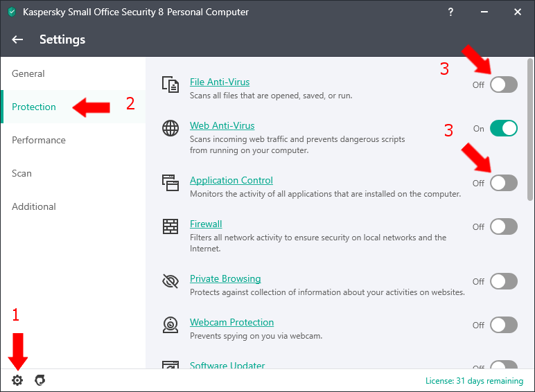
Task: Click the 'Off' label next to Firewall
Action: [478, 227]
